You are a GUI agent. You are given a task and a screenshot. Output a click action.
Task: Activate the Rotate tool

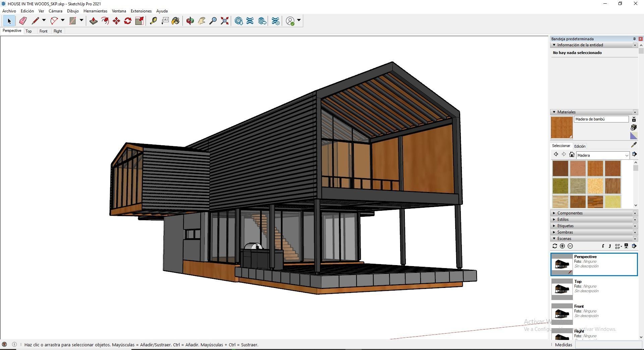pos(128,21)
